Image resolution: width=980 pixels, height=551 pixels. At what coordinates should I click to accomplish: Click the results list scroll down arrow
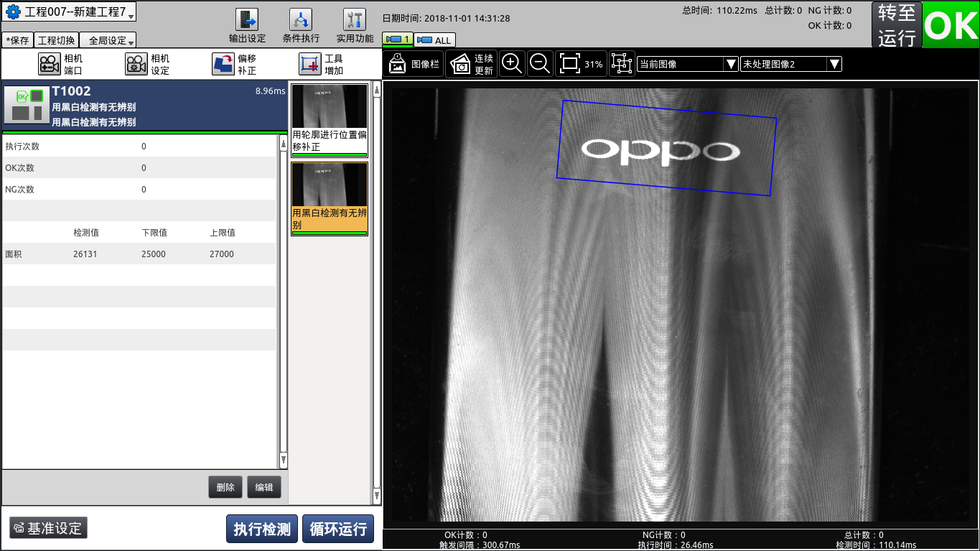pos(283,460)
